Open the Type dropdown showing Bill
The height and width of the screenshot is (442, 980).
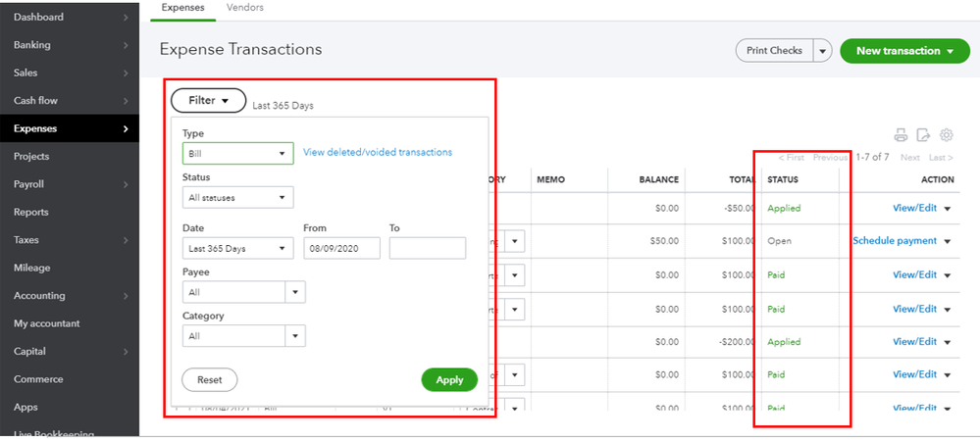click(237, 154)
